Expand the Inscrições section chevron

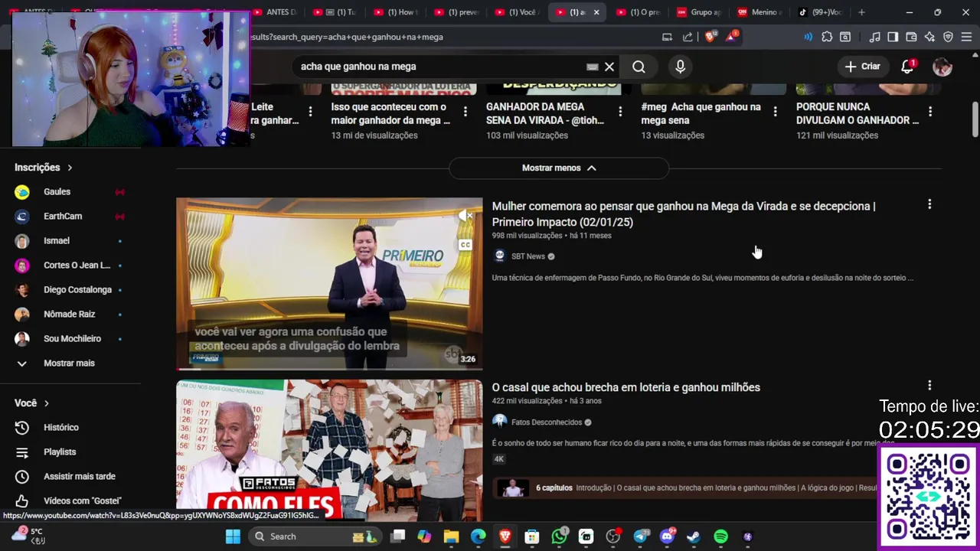click(x=70, y=167)
